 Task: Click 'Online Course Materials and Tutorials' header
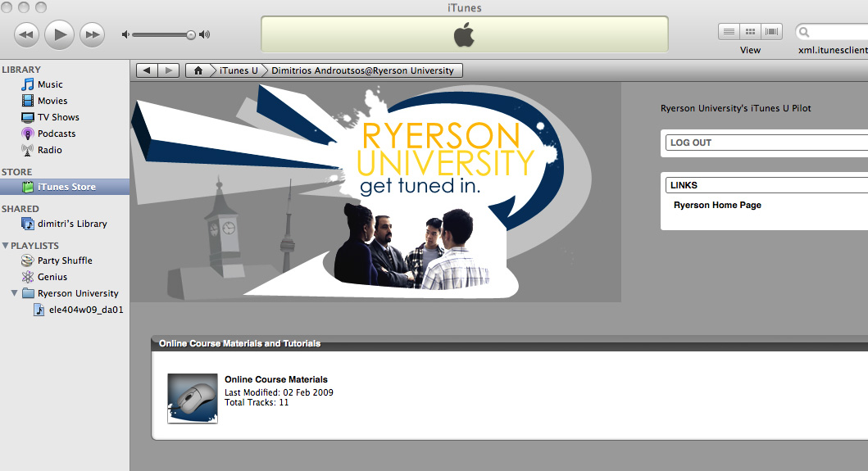tap(239, 344)
